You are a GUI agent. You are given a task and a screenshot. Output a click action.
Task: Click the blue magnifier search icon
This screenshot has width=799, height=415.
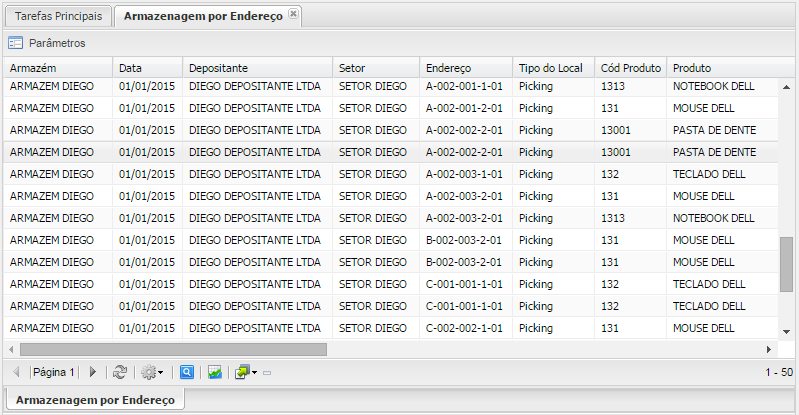pos(187,372)
